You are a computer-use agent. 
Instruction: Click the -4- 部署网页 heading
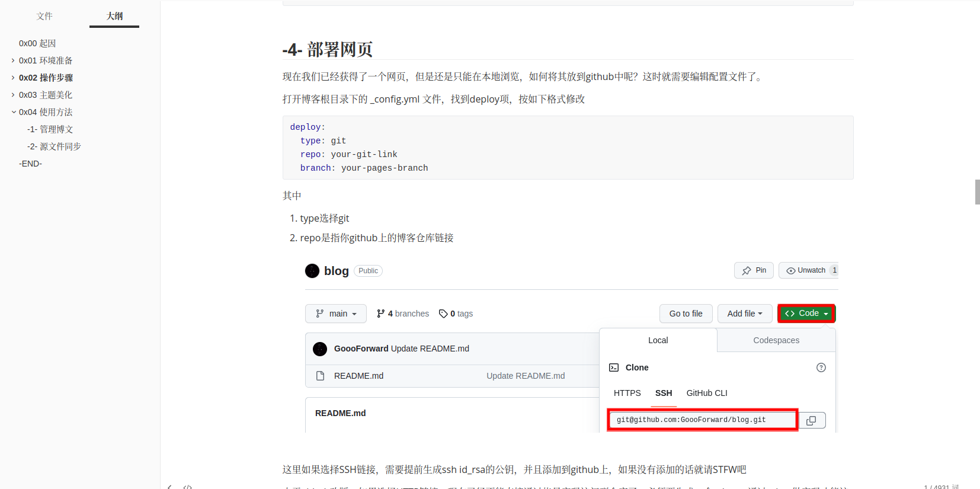coord(328,49)
